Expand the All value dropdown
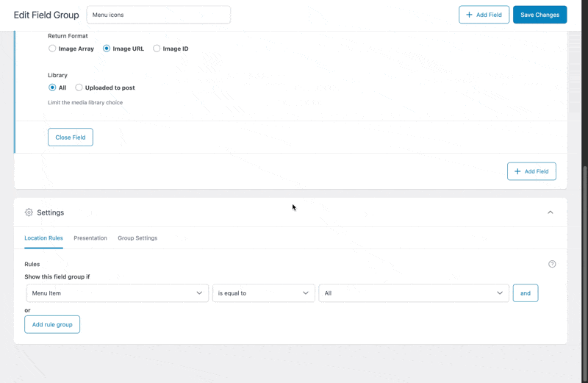 click(413, 293)
